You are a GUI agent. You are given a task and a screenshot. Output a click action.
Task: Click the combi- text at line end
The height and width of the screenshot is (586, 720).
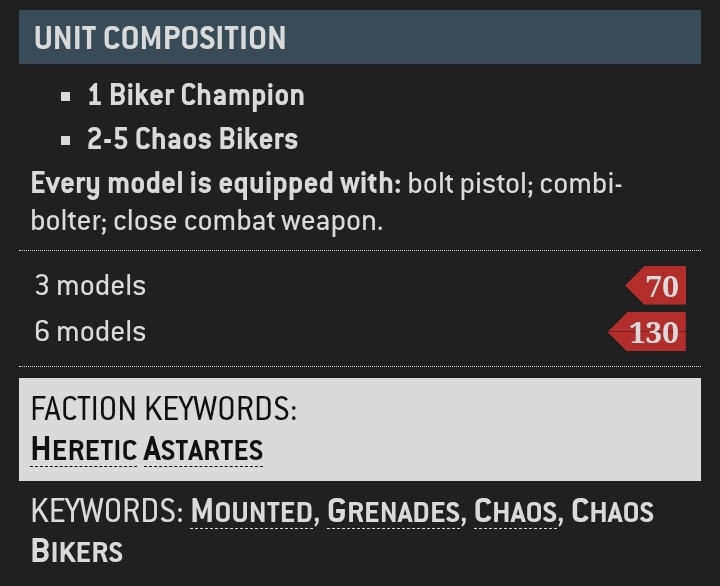580,185
